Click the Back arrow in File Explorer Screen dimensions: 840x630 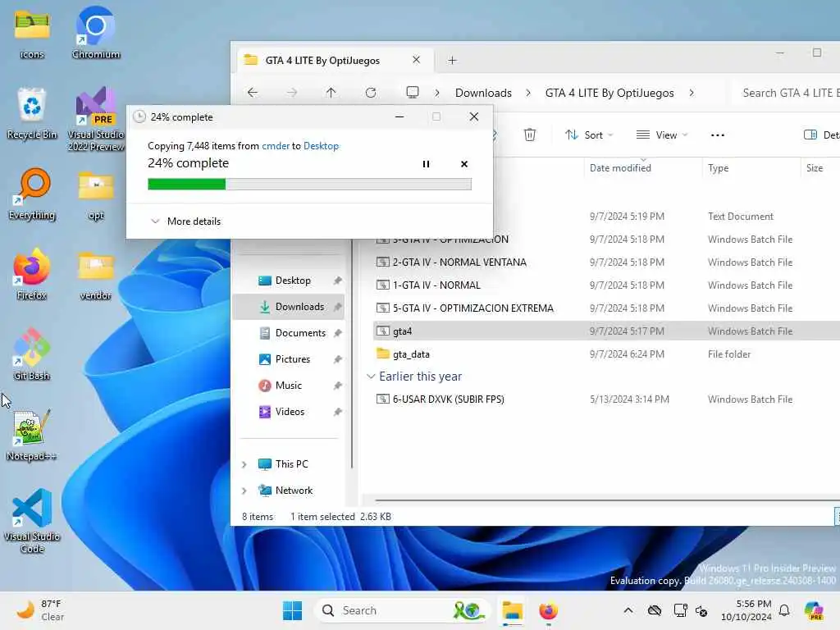click(253, 93)
